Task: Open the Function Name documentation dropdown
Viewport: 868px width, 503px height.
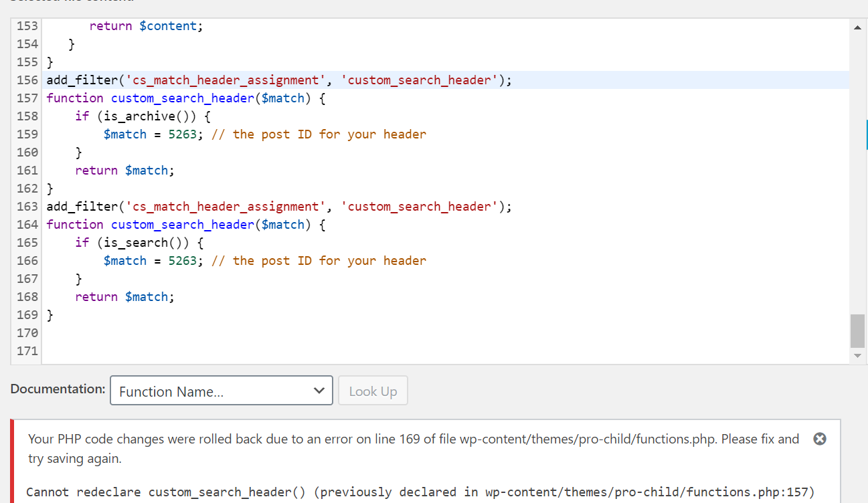Action: [222, 391]
